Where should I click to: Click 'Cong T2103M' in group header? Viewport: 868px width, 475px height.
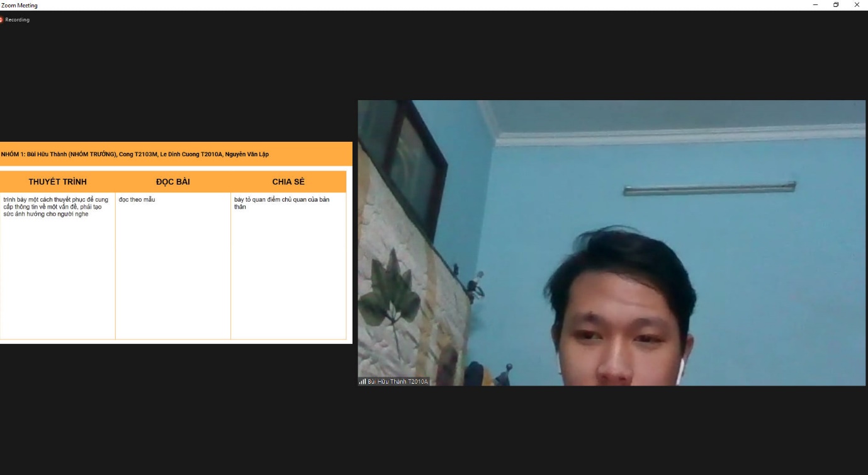138,154
